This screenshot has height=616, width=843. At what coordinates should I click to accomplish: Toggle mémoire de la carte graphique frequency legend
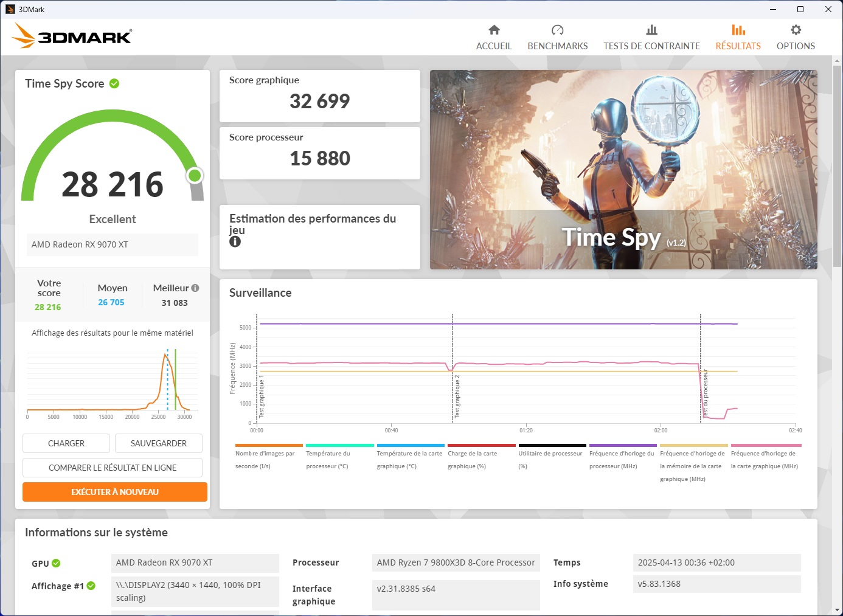(694, 463)
